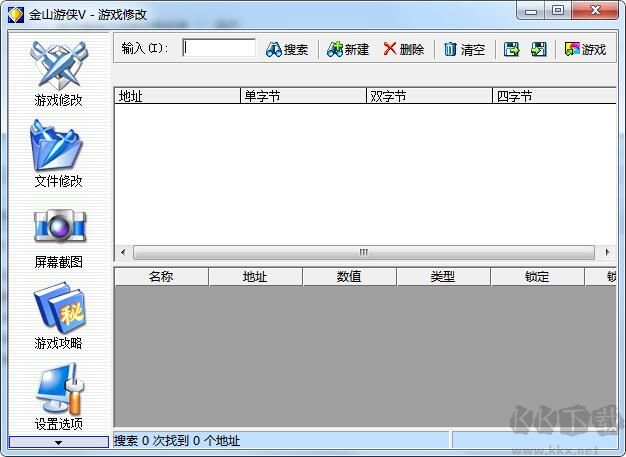Click the 游戏 toolbar button
Image resolution: width=626 pixels, height=457 pixels.
[x=586, y=49]
